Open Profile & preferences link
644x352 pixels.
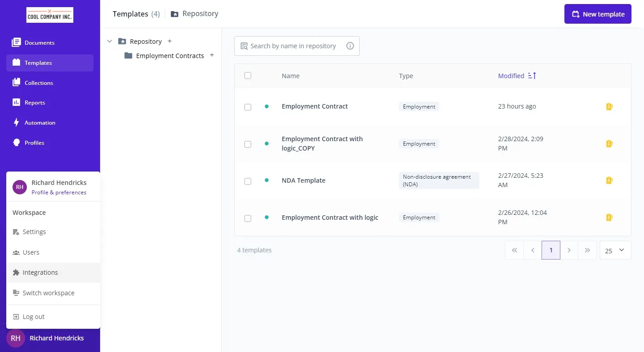click(x=59, y=193)
